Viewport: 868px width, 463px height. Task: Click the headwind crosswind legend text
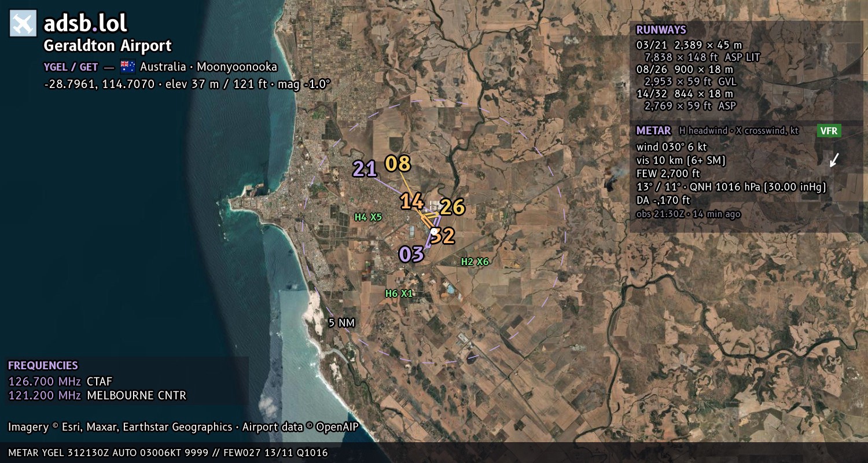[x=738, y=131]
